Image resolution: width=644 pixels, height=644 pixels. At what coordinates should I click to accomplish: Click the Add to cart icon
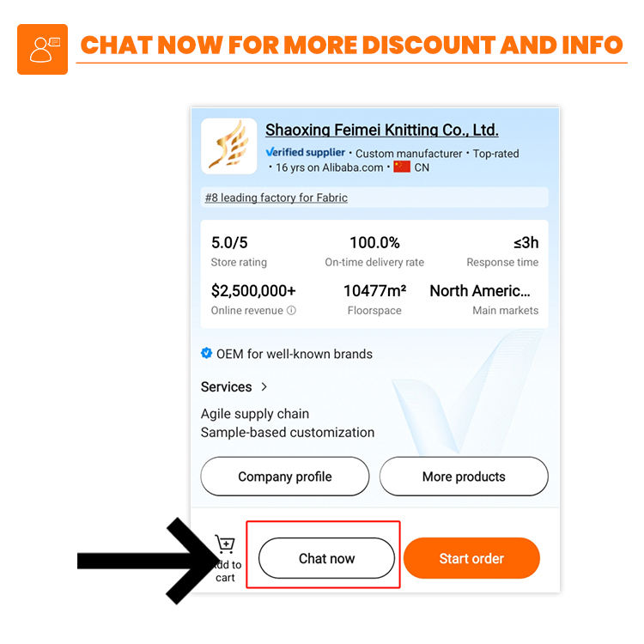[x=225, y=545]
